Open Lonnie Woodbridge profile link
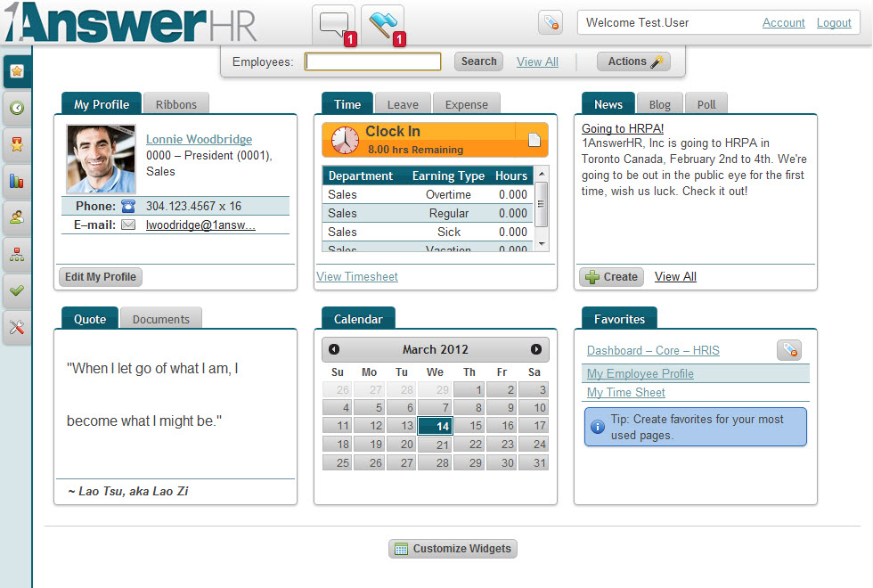Image resolution: width=873 pixels, height=588 pixels. coord(199,139)
